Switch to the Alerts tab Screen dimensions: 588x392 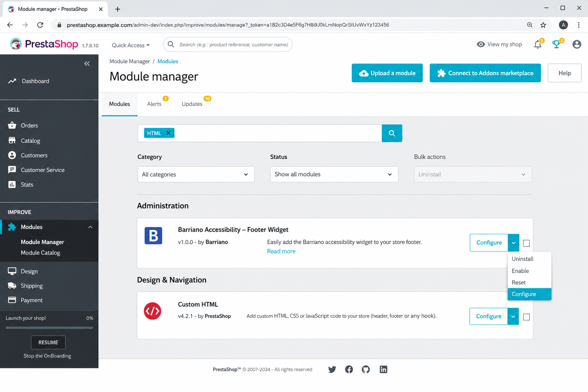click(x=154, y=104)
